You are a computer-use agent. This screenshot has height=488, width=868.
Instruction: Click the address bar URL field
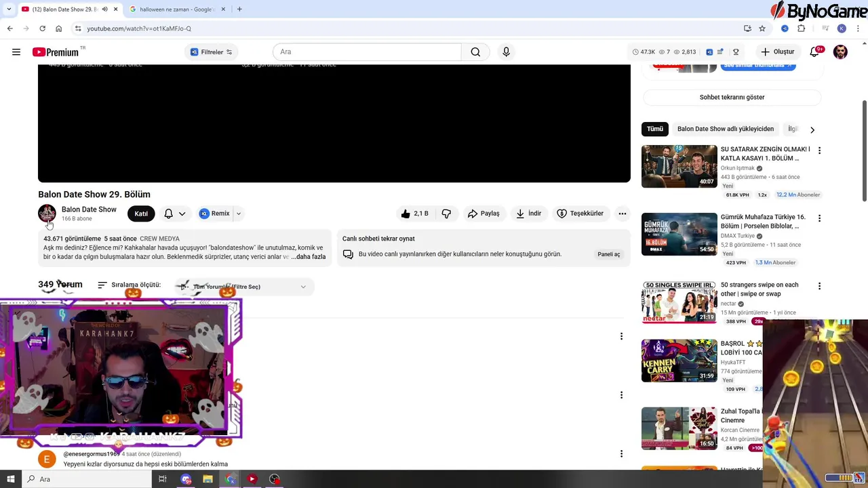(x=407, y=28)
